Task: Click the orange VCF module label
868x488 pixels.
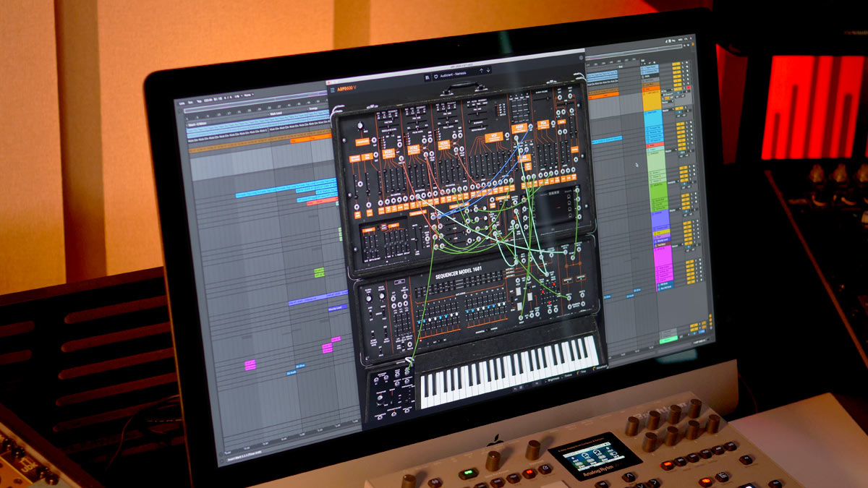Action: [494, 136]
